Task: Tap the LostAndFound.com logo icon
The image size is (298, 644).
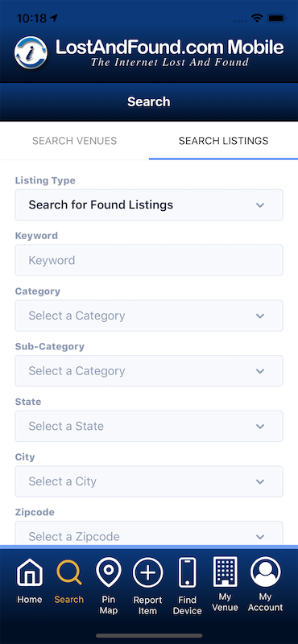Action: (x=31, y=52)
